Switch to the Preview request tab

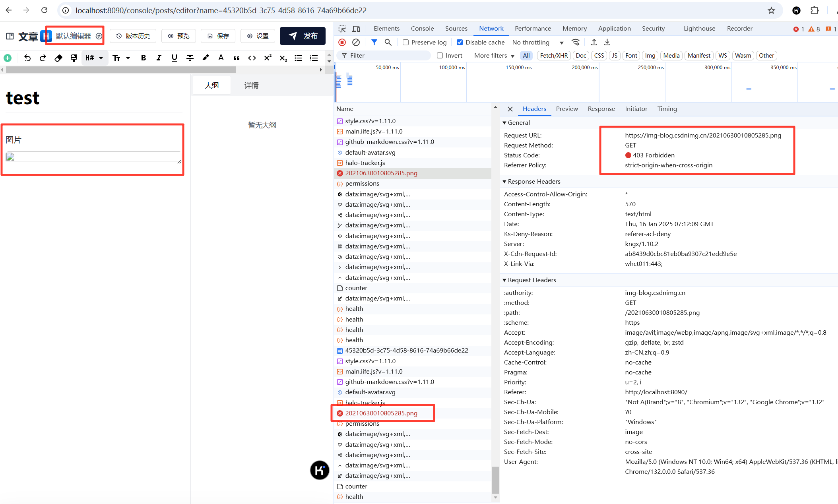click(567, 109)
